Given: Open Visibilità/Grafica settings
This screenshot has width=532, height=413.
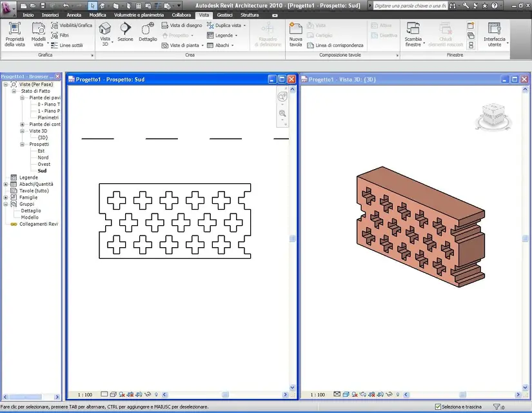Looking at the screenshot, I should pyautogui.click(x=72, y=25).
